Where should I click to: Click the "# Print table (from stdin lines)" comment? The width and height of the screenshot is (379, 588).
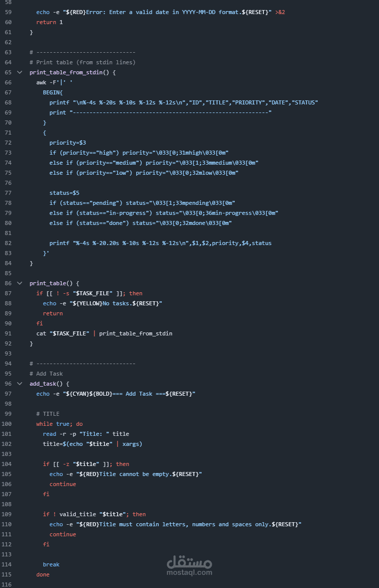pos(82,62)
